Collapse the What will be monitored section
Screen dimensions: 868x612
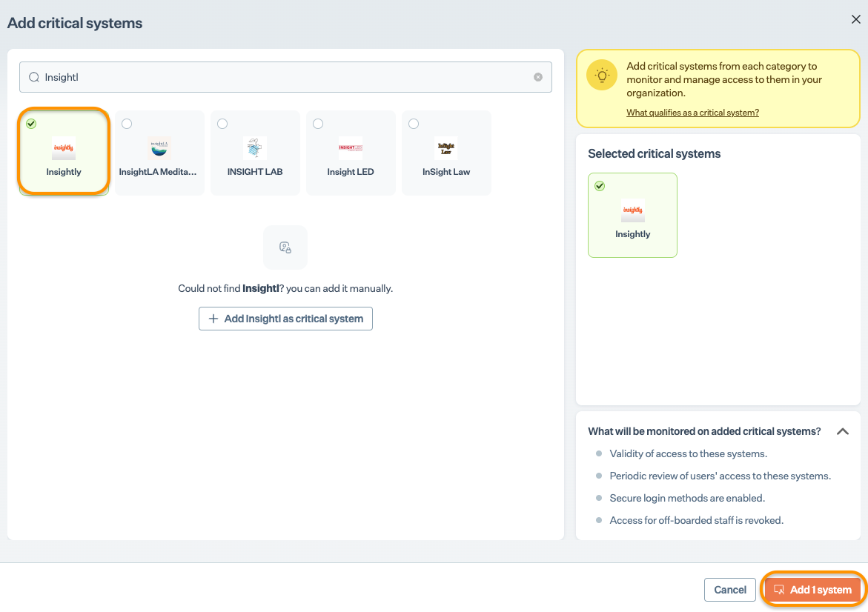(x=843, y=432)
